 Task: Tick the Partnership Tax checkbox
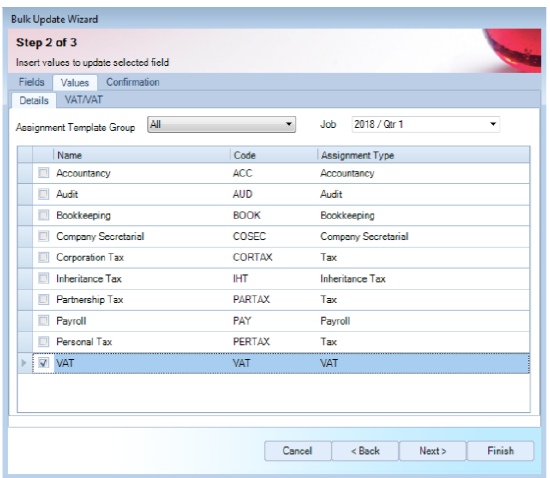[43, 299]
